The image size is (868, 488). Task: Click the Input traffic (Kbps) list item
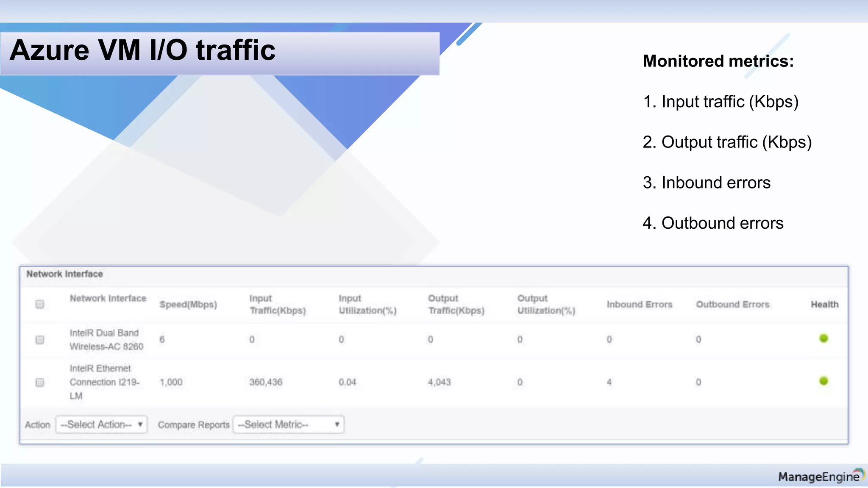click(721, 102)
